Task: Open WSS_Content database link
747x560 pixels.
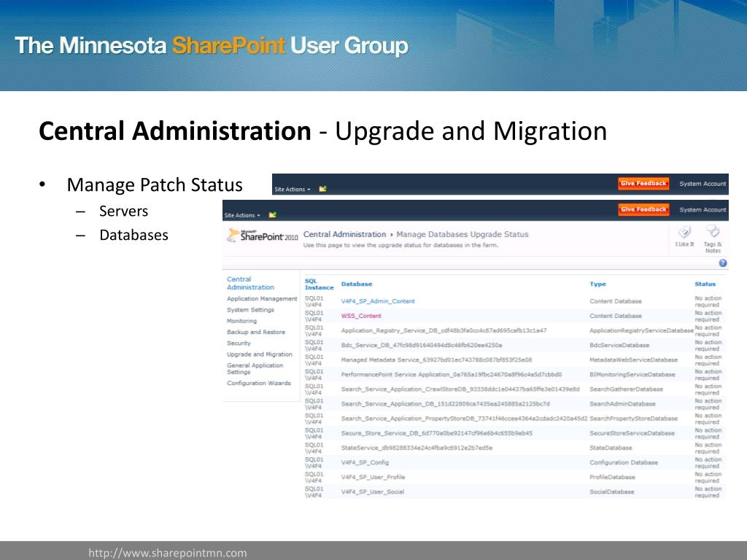Action: click(361, 316)
